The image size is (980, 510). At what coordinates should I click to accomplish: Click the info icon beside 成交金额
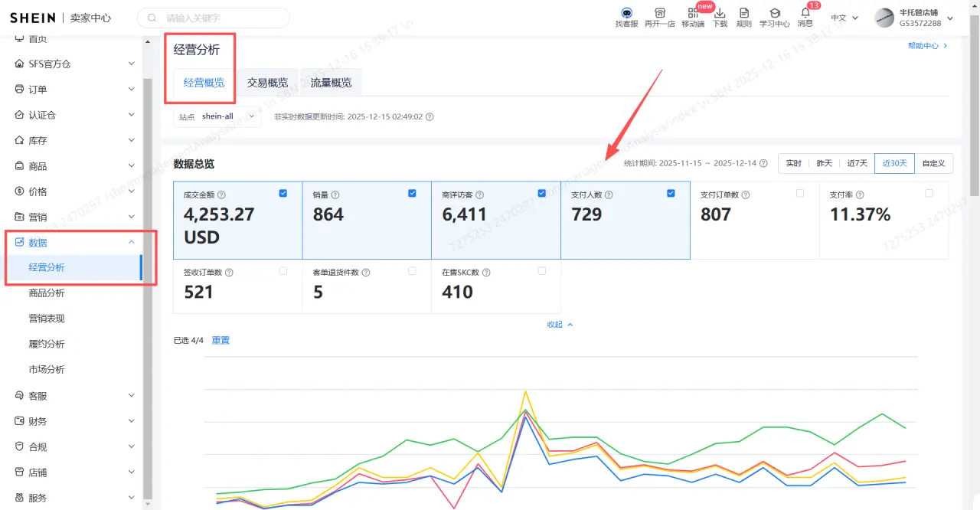tap(222, 195)
